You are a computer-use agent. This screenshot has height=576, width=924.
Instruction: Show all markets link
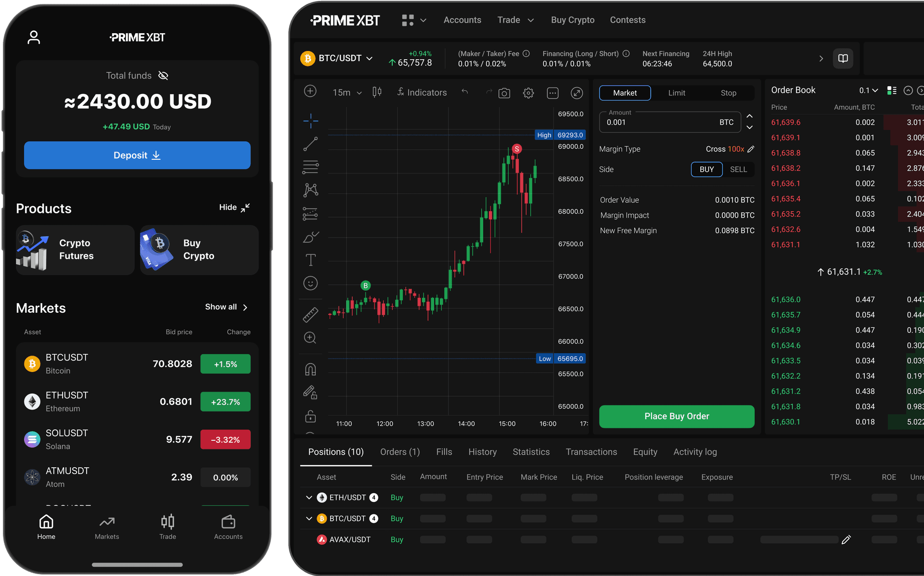tap(226, 307)
